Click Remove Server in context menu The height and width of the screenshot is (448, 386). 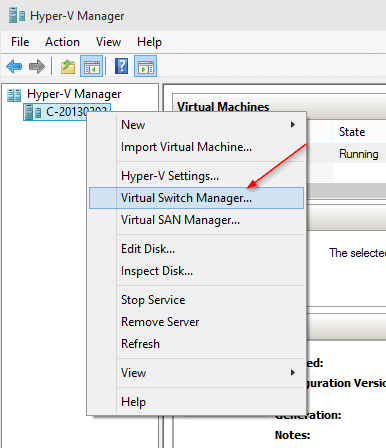coord(197,322)
